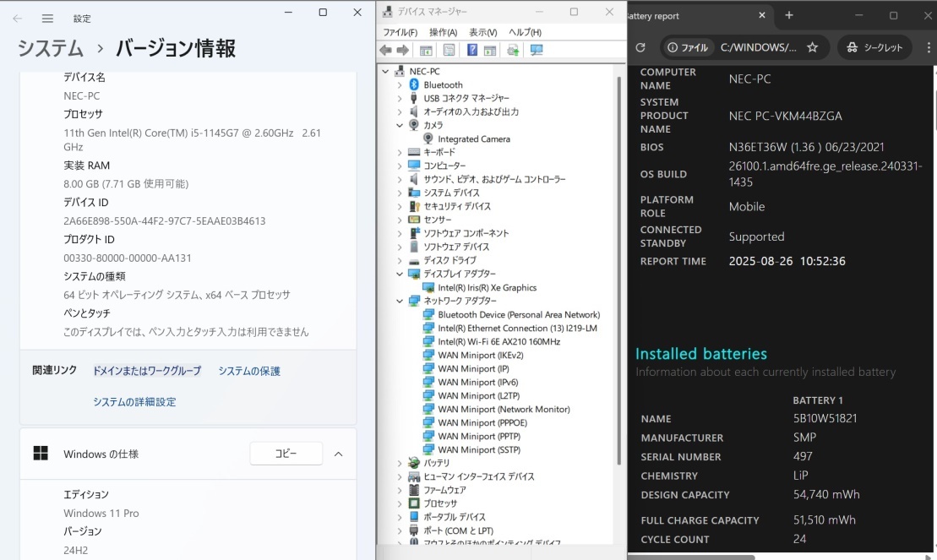Click the back arrow in Device Manager toolbar
937x560 pixels.
386,50
